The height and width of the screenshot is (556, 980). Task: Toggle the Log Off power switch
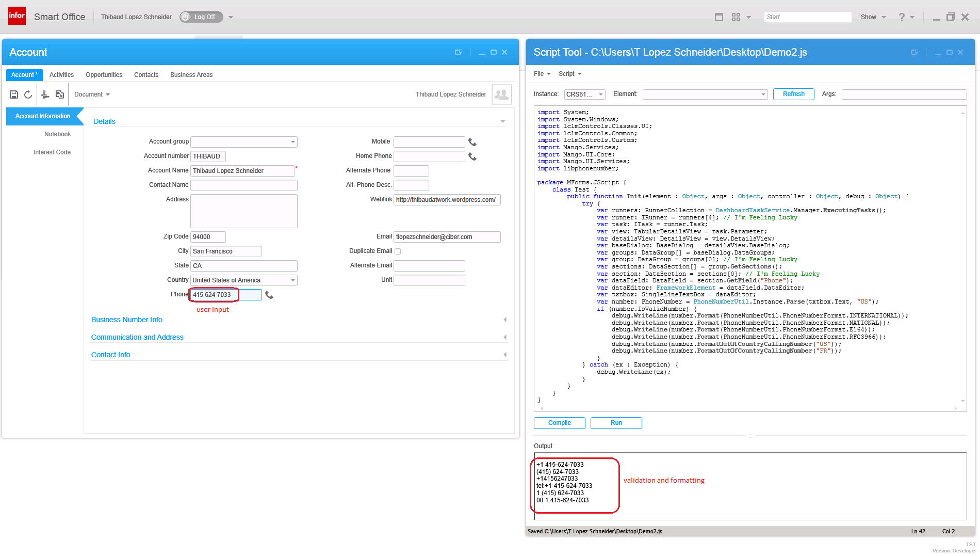click(201, 17)
